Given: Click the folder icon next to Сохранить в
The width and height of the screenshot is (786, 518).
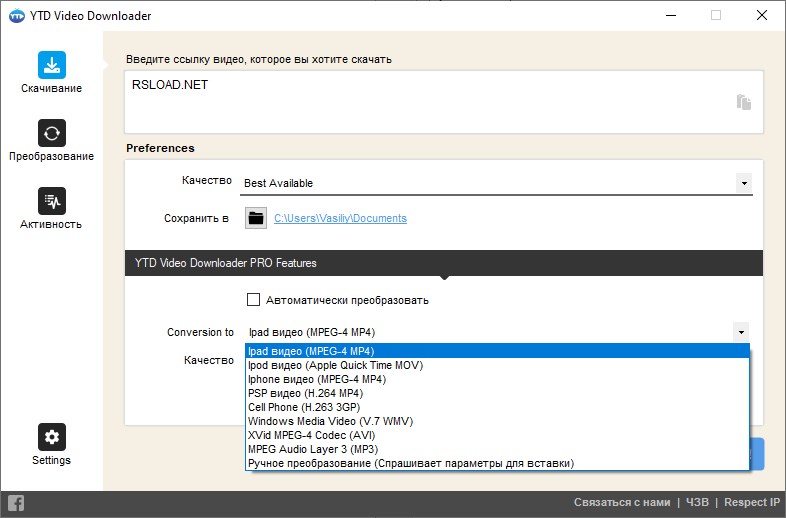Looking at the screenshot, I should click(x=256, y=218).
